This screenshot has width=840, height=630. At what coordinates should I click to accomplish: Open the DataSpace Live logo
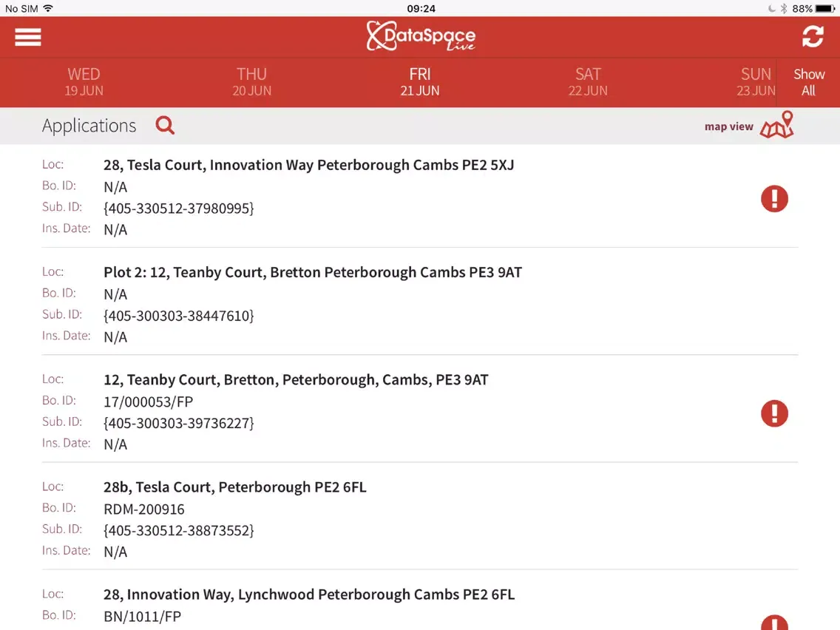[x=421, y=36]
